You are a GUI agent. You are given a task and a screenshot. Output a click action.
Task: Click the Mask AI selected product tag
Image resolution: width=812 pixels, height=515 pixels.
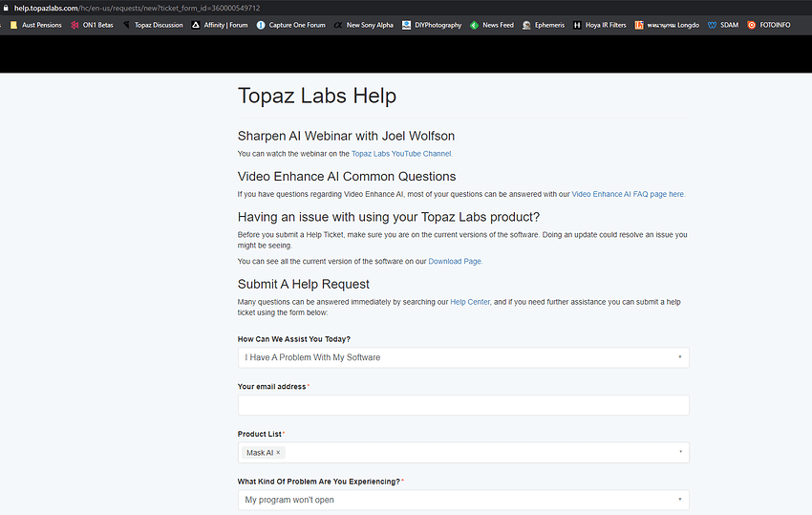click(x=263, y=452)
